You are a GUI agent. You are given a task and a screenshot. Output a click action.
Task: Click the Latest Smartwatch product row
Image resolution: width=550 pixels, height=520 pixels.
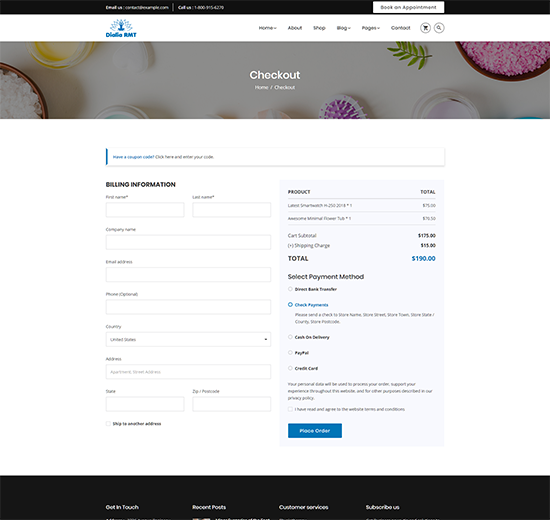point(362,206)
